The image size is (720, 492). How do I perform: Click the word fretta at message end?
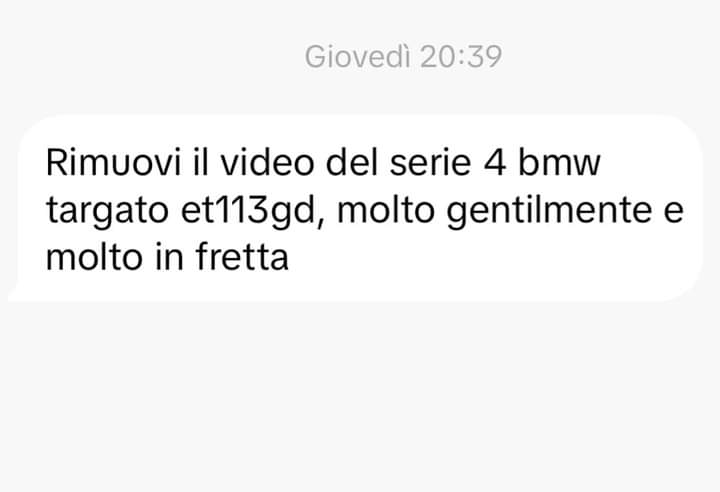[242, 257]
